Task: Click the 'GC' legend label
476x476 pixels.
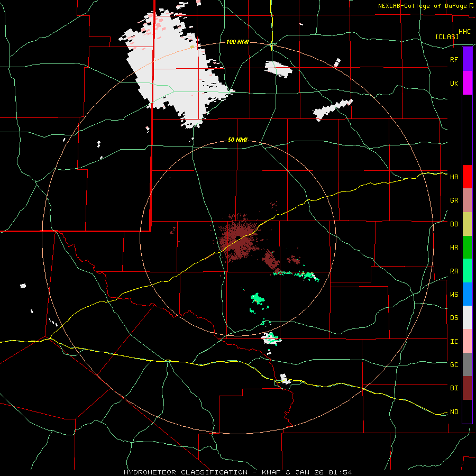Action: tap(454, 365)
